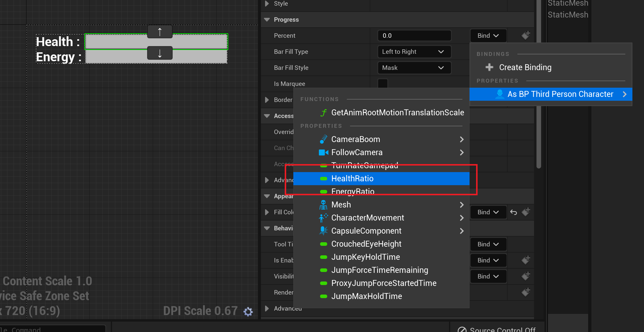Click the plus icon beside Create Binding
This screenshot has height=332, width=644.
489,67
